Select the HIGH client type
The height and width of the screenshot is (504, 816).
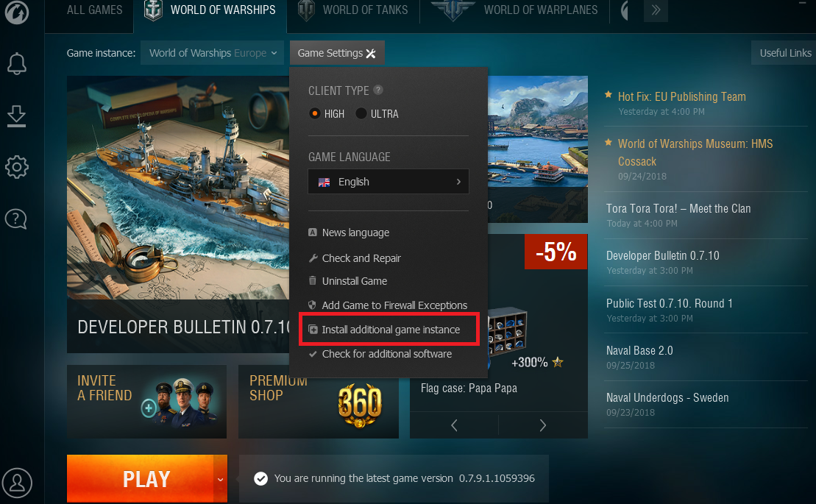point(327,113)
